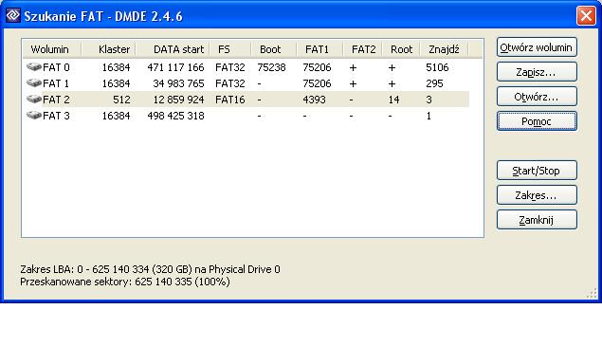Sort by the Wolumin column header

coord(51,49)
